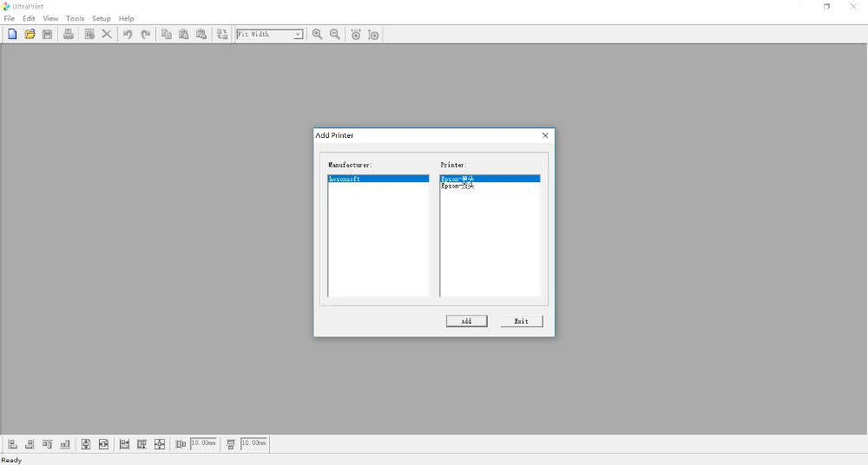The image size is (868, 465).
Task: Click the center horizontally on page icon
Action: pyautogui.click(x=103, y=444)
